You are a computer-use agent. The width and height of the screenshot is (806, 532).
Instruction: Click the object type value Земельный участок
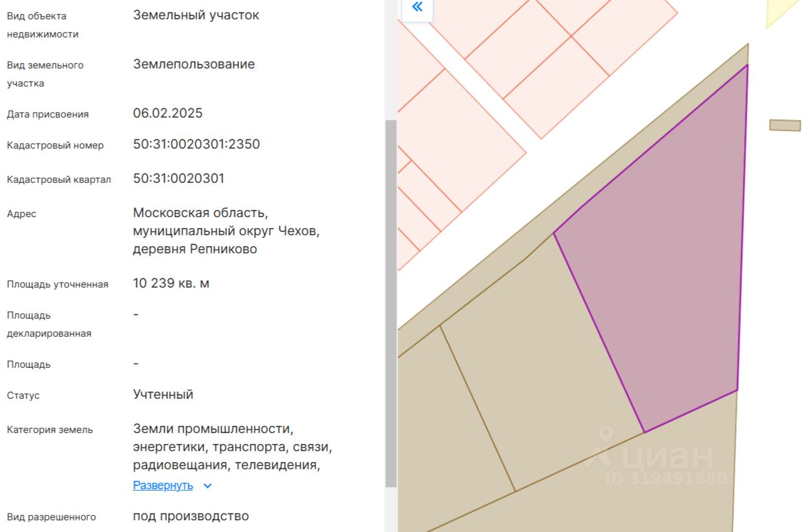(196, 15)
